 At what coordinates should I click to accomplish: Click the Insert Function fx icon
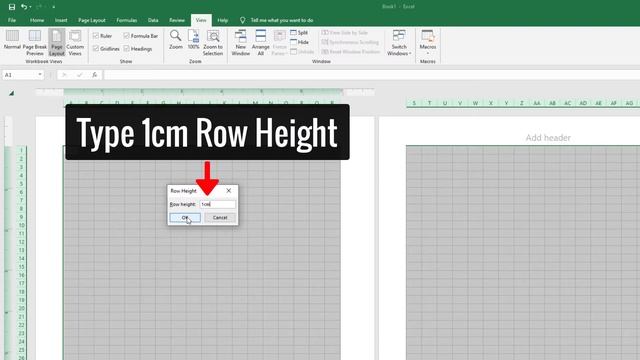click(x=95, y=75)
